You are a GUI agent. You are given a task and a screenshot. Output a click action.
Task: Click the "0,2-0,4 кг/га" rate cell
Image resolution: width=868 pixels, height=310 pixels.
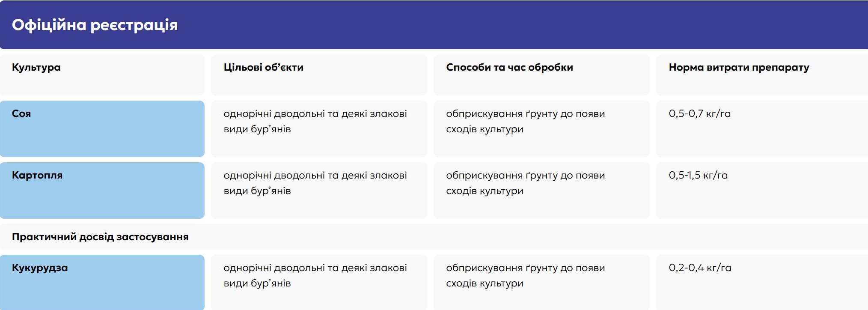[762, 282]
